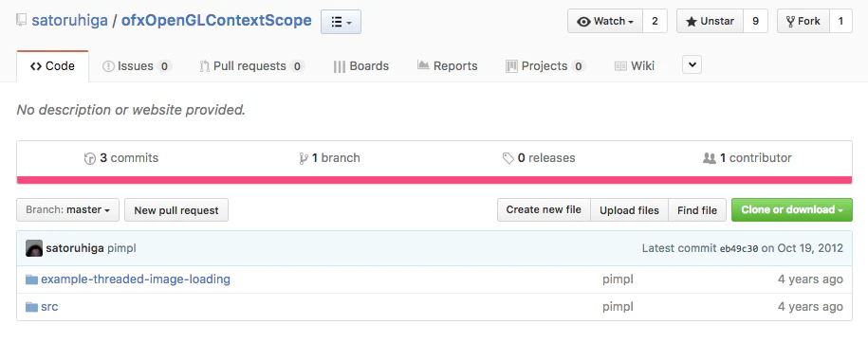The height and width of the screenshot is (342, 868).
Task: Click Create new file button
Action: tap(544, 210)
